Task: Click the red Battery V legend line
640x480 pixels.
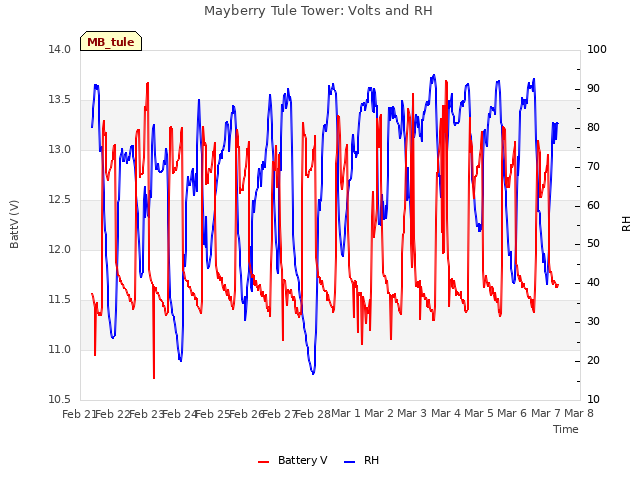Action: click(264, 462)
